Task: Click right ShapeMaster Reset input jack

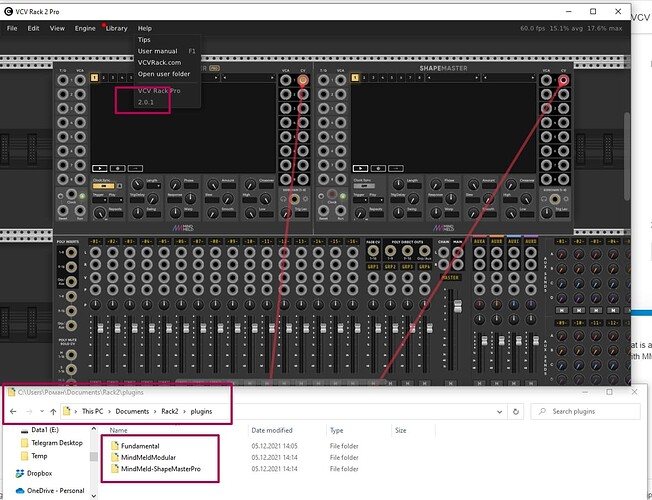Action: tap(324, 210)
